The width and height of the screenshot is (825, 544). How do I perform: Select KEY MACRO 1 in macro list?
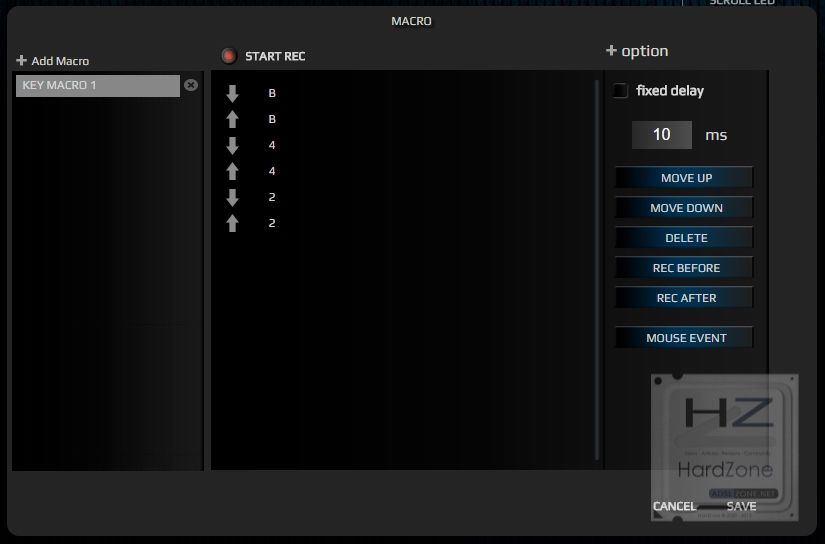coord(98,85)
